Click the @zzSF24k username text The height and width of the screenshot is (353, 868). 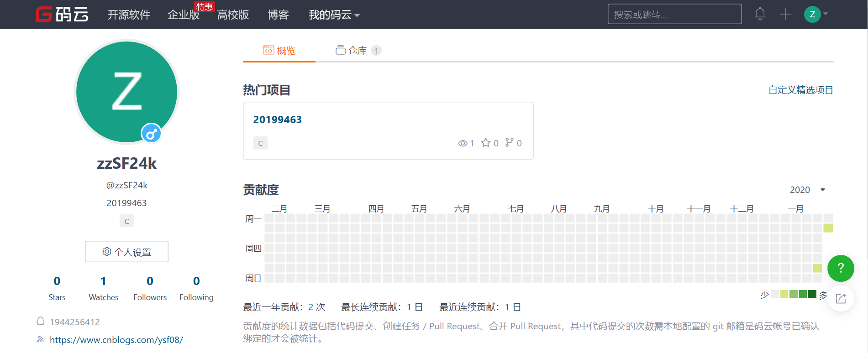coord(127,186)
